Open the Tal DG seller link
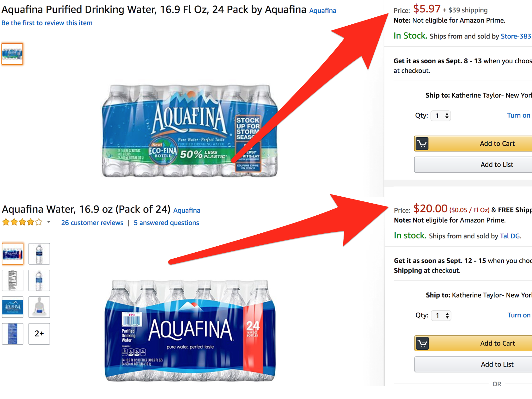Screen dimensions: 532x399 click(x=510, y=236)
